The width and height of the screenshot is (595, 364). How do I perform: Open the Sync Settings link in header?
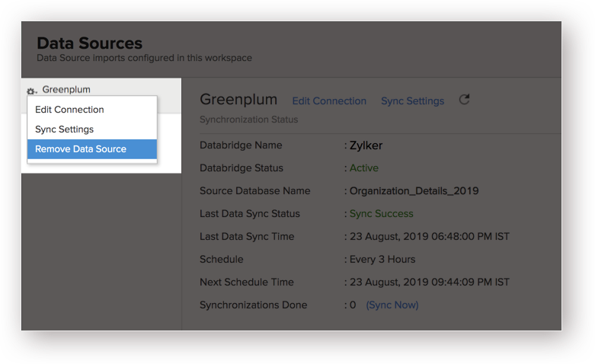pos(412,101)
